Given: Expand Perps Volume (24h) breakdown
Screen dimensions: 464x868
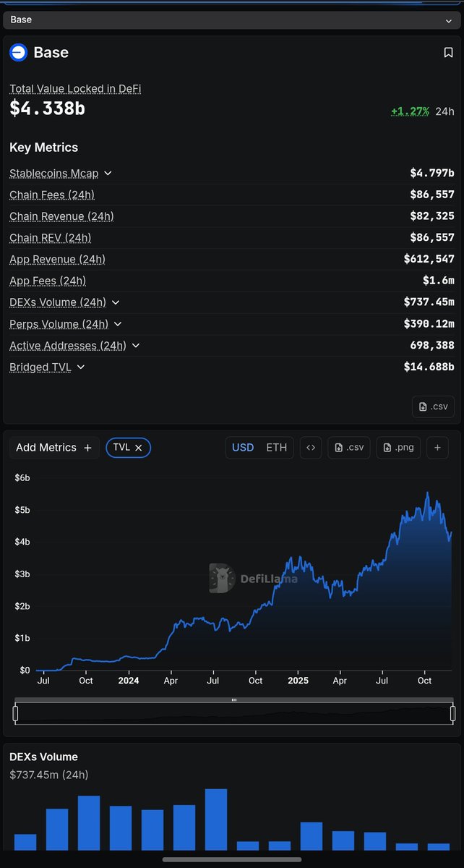Looking at the screenshot, I should click(x=118, y=324).
